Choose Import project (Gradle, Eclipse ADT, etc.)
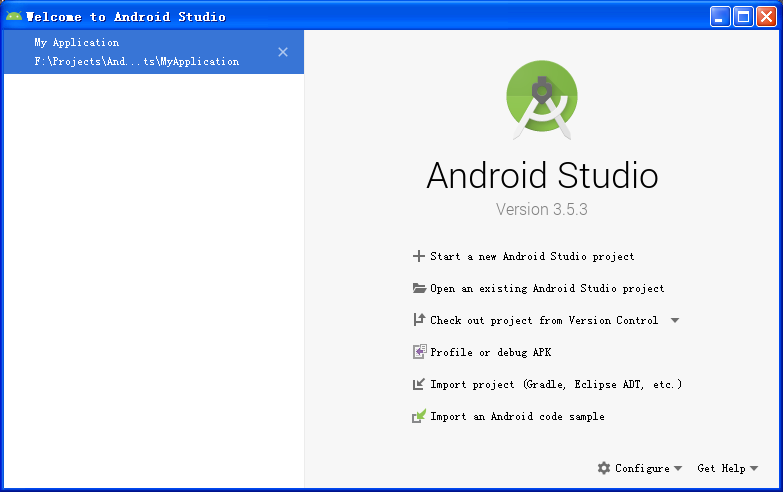783x492 pixels. click(x=556, y=384)
